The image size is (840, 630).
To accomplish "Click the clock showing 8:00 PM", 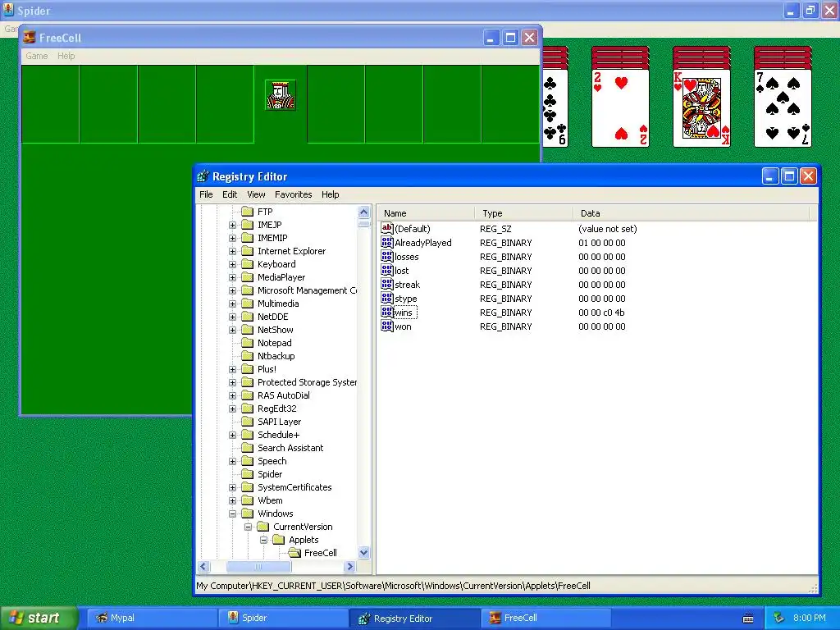I will pyautogui.click(x=809, y=618).
